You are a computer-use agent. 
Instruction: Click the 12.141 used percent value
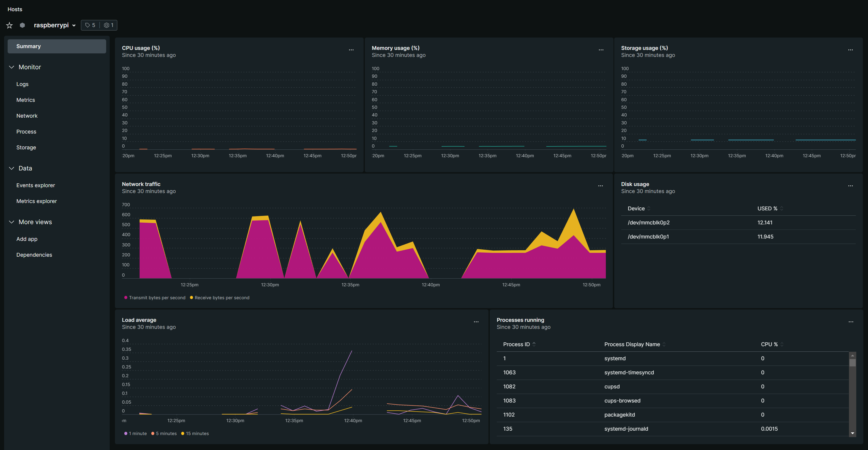[764, 223]
